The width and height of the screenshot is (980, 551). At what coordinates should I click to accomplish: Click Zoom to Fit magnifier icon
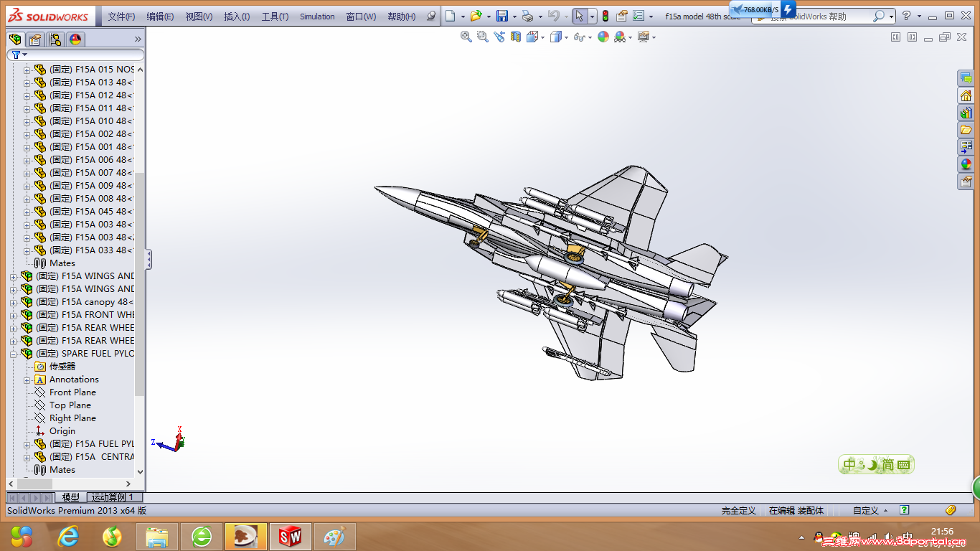click(466, 37)
